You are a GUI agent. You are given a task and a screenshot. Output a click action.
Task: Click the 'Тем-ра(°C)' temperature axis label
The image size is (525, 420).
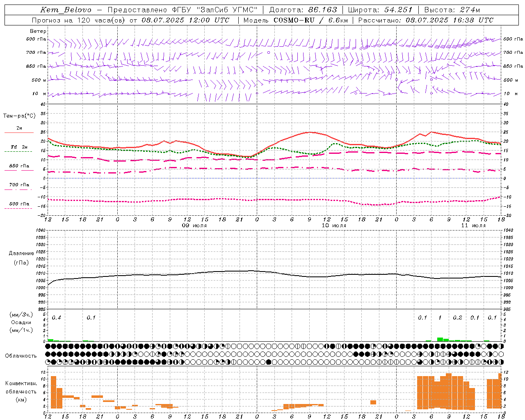pos(19,116)
